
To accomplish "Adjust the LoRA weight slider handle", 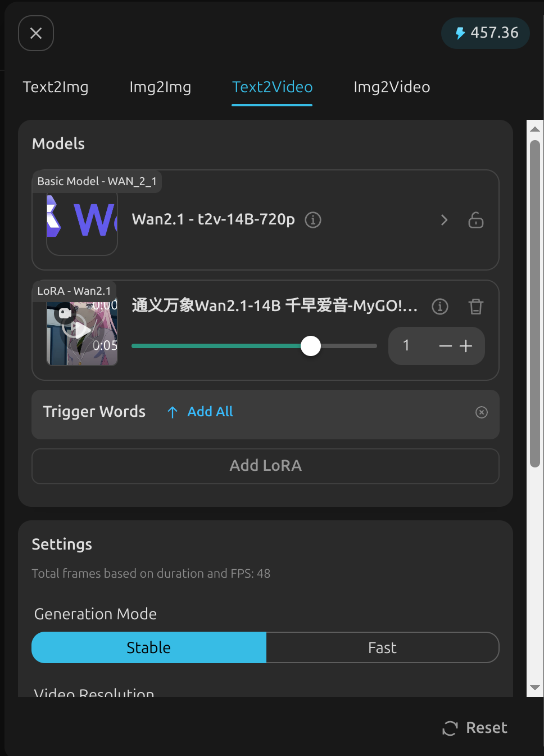I will pyautogui.click(x=310, y=346).
